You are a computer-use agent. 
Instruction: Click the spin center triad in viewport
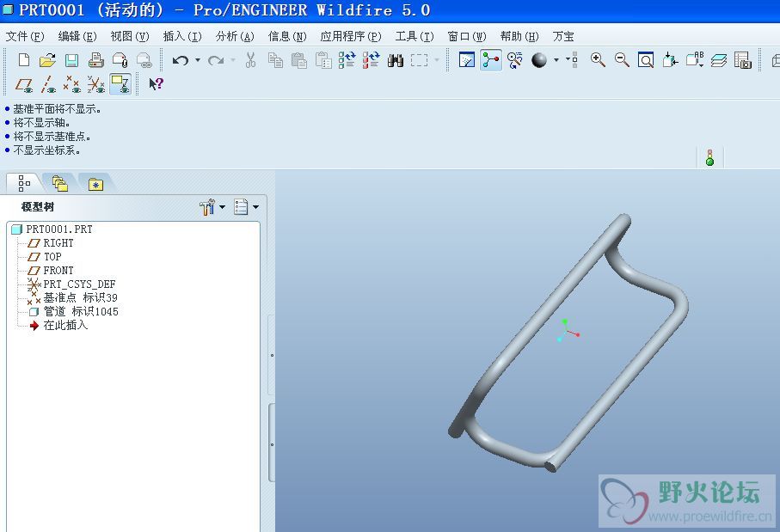coord(568,331)
